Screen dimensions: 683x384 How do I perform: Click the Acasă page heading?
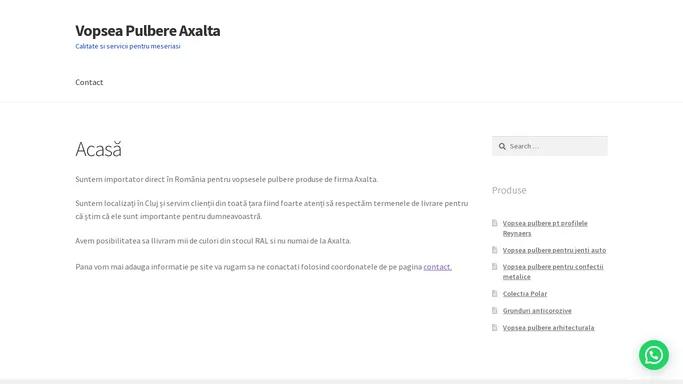coord(98,149)
